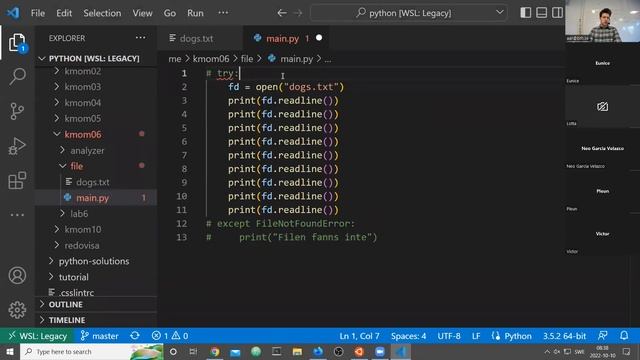Go forward with the right arrow
The width and height of the screenshot is (640, 360).
pyautogui.click(x=298, y=13)
